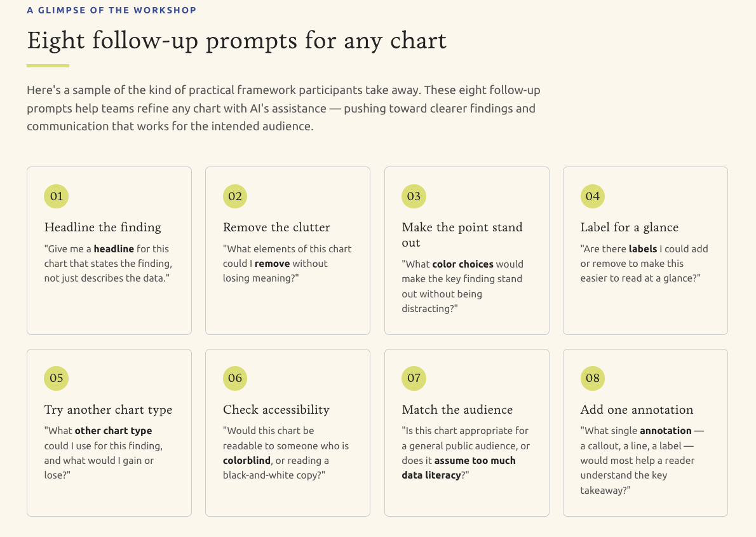The image size is (756, 537).
Task: Select the 'Headline the finding' card title
Action: pyautogui.click(x=103, y=228)
